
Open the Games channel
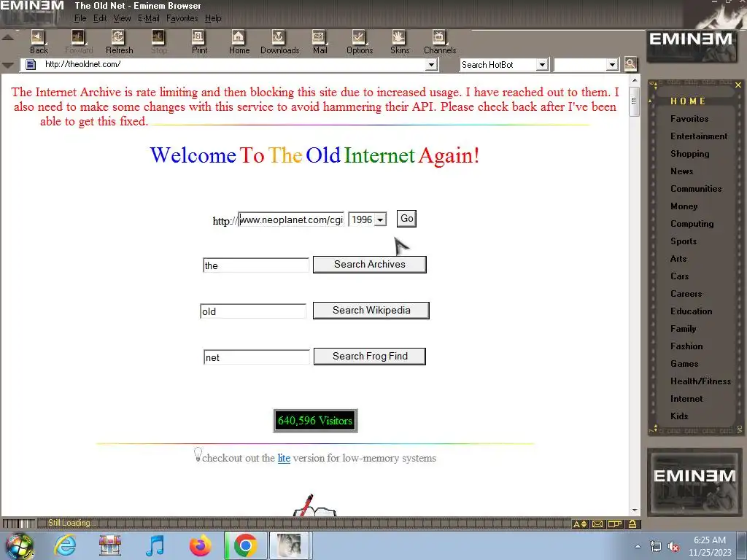[684, 364]
